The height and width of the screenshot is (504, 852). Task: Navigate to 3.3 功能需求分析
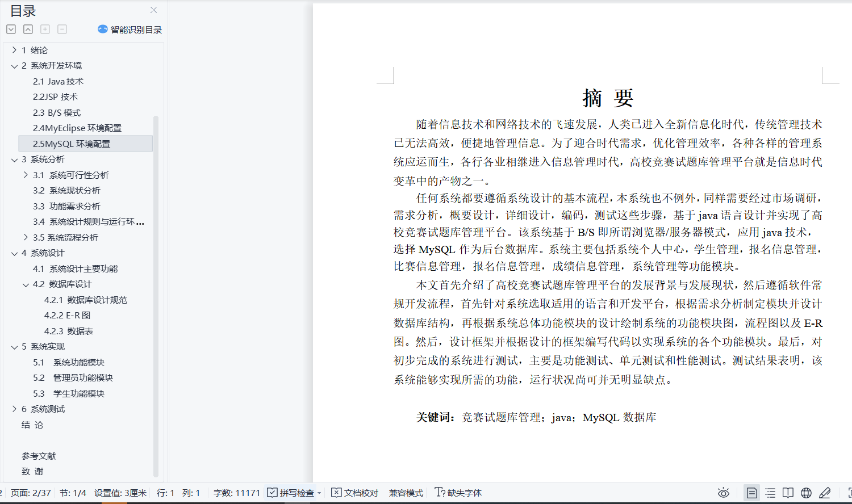tap(66, 206)
